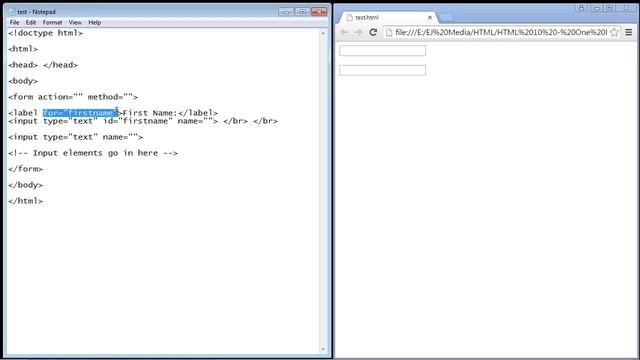Click the highlighted for="firstname" text
The image size is (640, 360).
pyautogui.click(x=80, y=113)
